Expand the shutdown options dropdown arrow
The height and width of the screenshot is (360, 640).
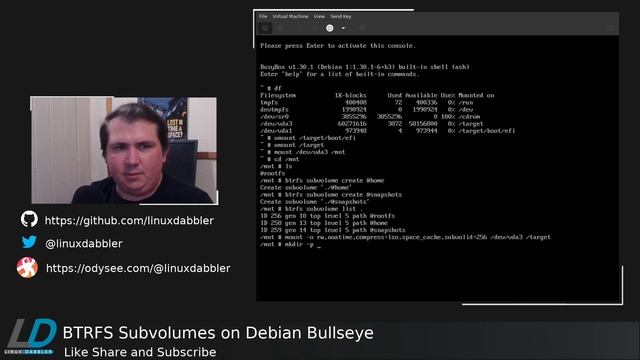(x=343, y=28)
